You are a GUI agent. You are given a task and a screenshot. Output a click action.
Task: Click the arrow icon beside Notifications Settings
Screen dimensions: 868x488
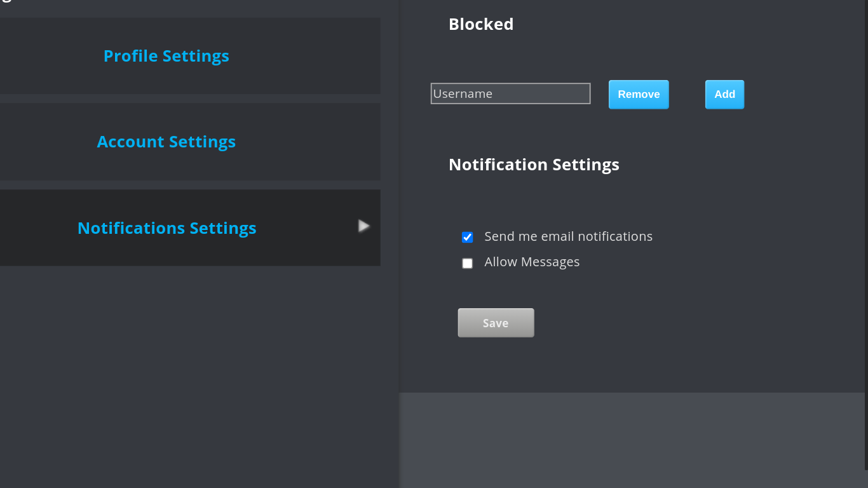click(x=363, y=226)
